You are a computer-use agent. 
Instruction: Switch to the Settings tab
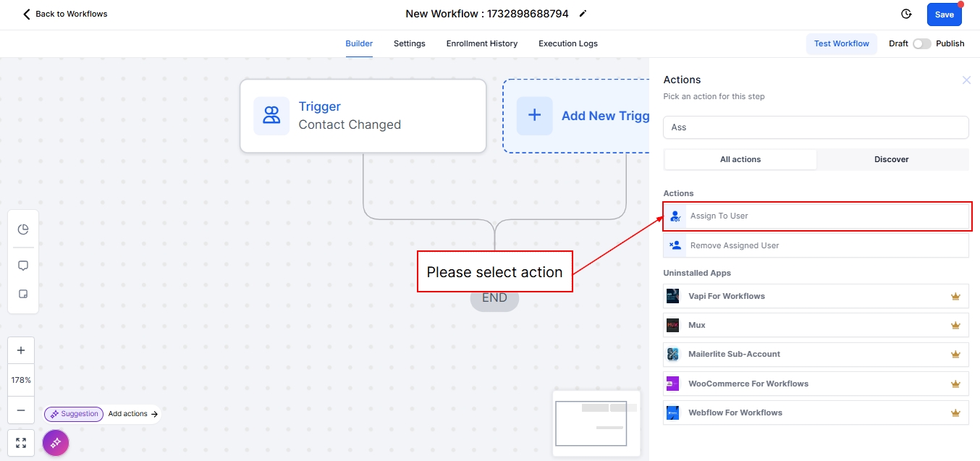(409, 43)
